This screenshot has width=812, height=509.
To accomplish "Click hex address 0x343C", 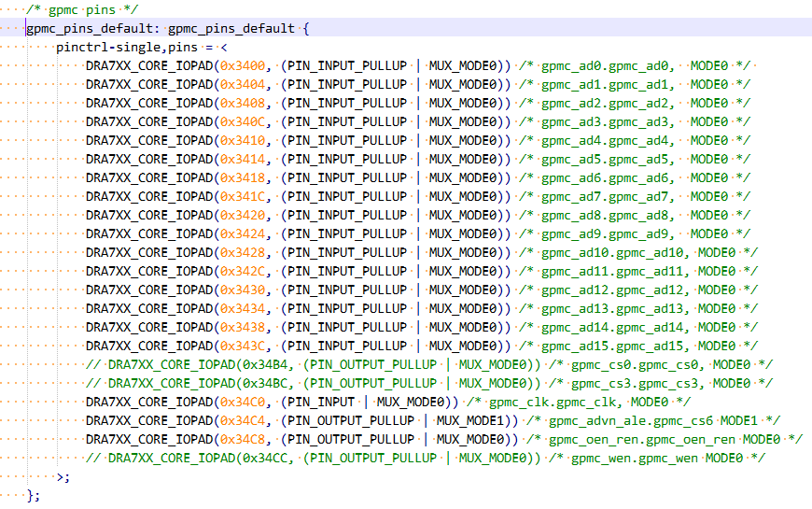I will click(245, 346).
